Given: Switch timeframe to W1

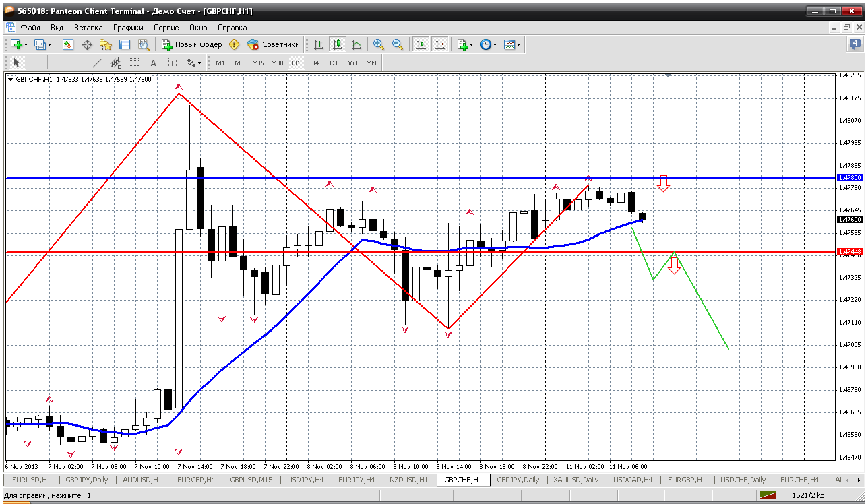Looking at the screenshot, I should [x=352, y=63].
